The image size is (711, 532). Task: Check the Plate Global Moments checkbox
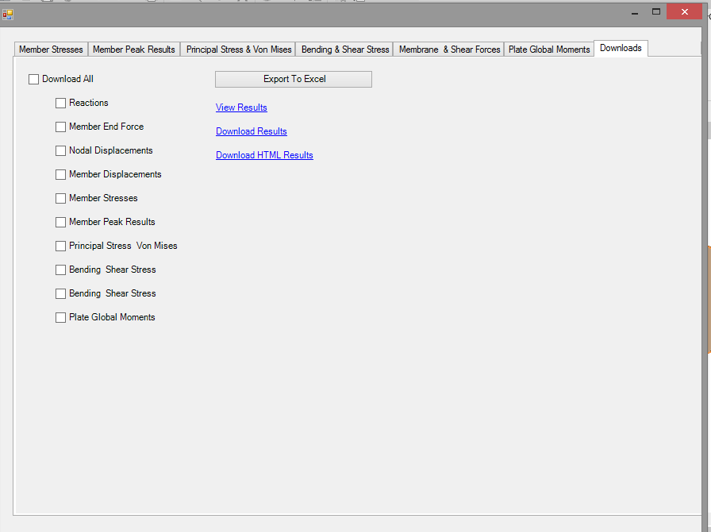coord(61,318)
